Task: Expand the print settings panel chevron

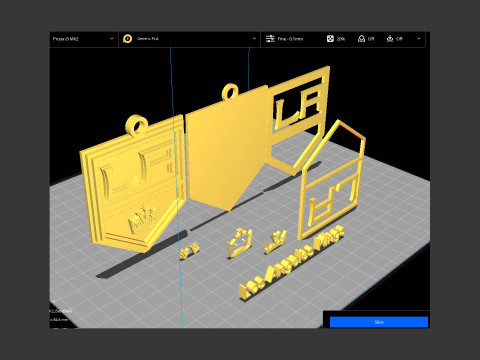Action: [x=419, y=39]
